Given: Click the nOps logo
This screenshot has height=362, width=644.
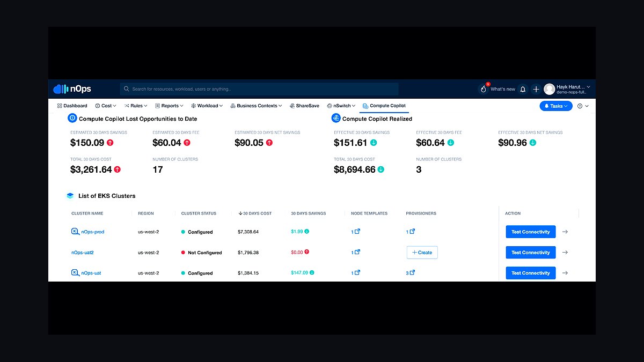Looking at the screenshot, I should (x=72, y=89).
